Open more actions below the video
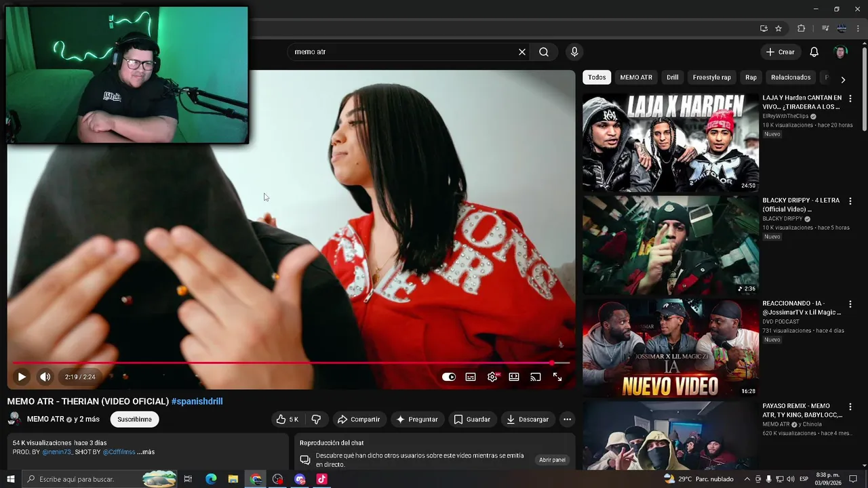 pos(567,420)
